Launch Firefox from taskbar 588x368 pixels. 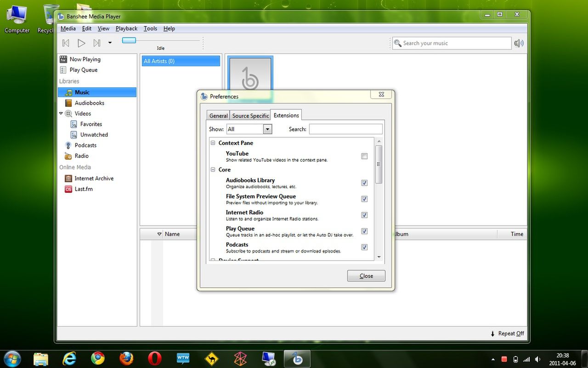tap(126, 358)
